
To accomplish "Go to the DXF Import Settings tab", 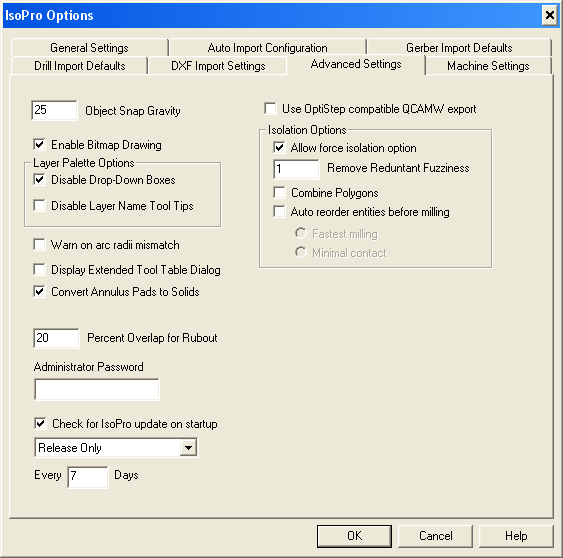I will (x=218, y=66).
